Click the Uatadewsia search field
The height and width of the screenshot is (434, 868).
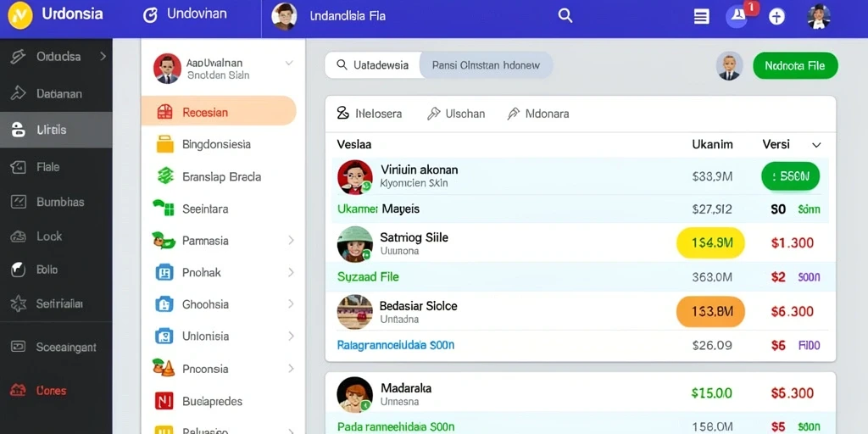(x=372, y=65)
